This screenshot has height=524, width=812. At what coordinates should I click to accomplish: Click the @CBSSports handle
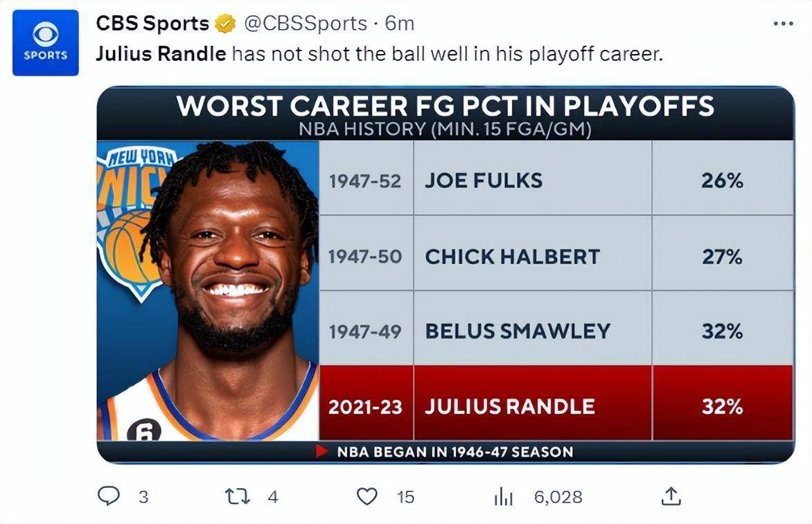306,24
